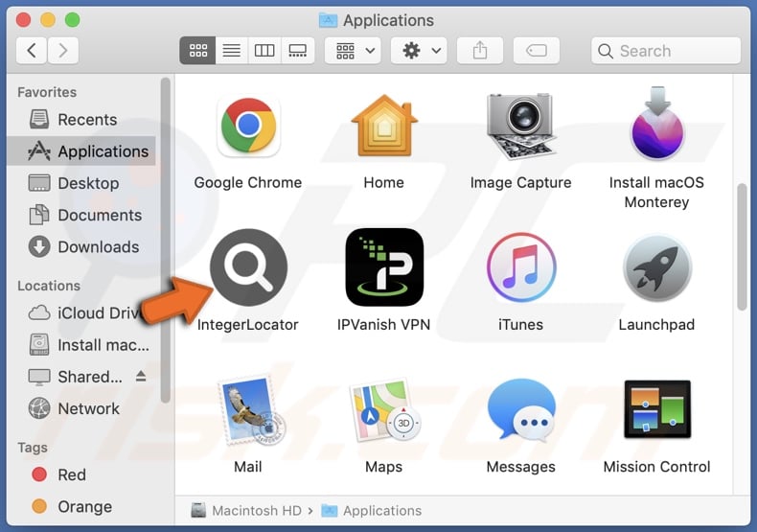The image size is (757, 532).
Task: Select the Messages app icon
Action: point(521,410)
